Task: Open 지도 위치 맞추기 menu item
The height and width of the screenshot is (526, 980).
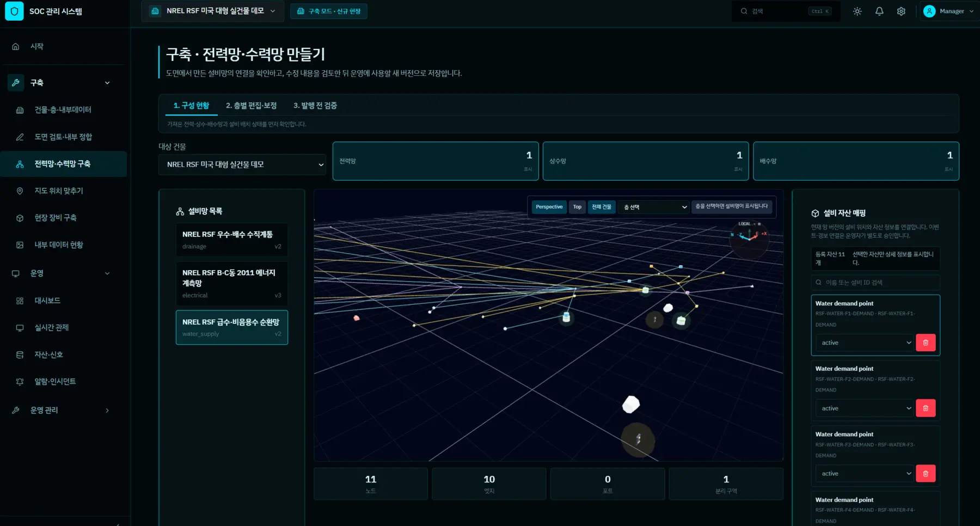Action: click(x=64, y=191)
